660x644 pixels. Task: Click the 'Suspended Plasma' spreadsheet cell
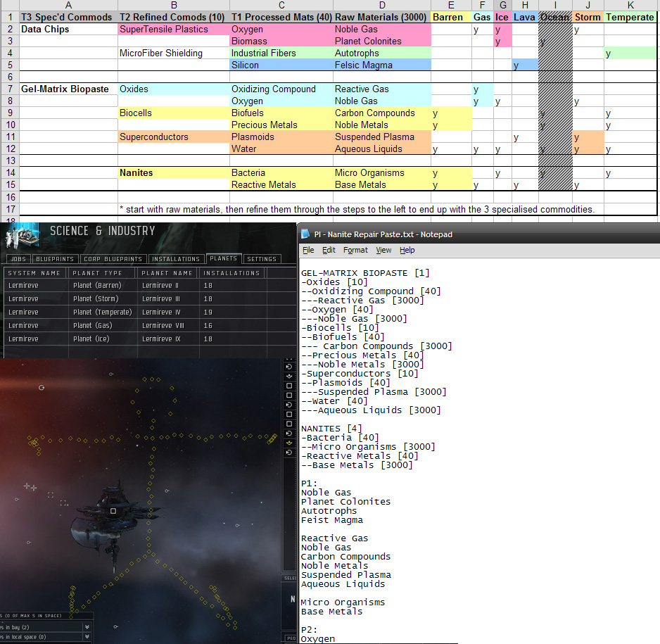point(382,137)
